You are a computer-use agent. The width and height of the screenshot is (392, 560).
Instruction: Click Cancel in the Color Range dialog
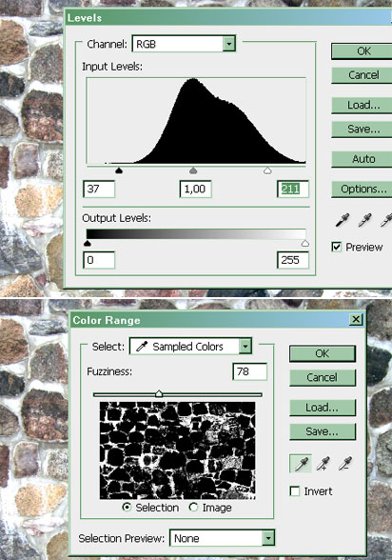point(323,377)
